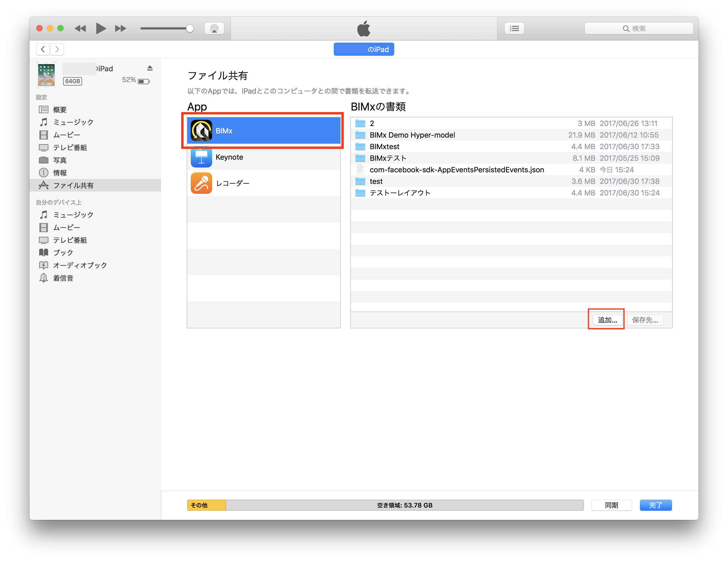The height and width of the screenshot is (562, 728).
Task: Click the 同期 sync button
Action: 611,505
